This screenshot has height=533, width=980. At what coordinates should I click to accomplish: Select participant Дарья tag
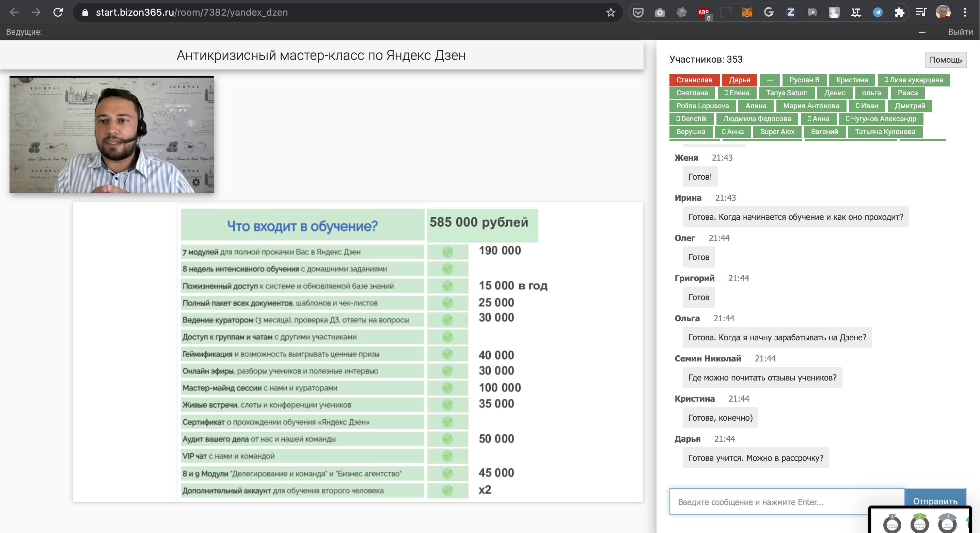[x=739, y=80]
